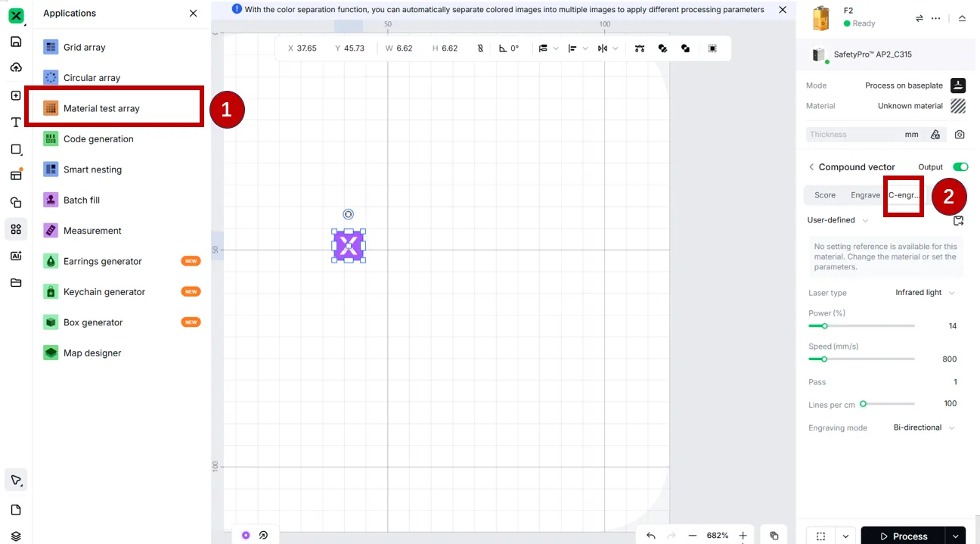
Task: Click the outline bounding frame icon in the toolbar
Action: coord(712,48)
